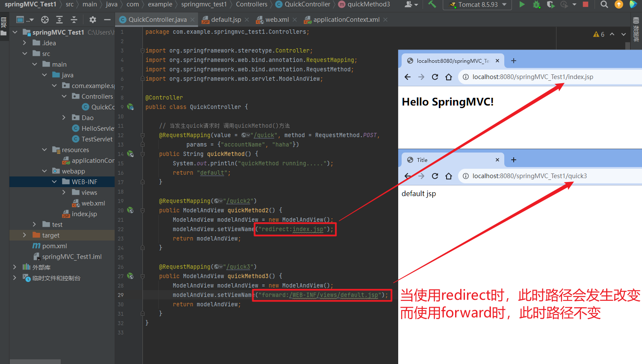Close the web.xml editor tab
This screenshot has height=364, width=642.
295,20
